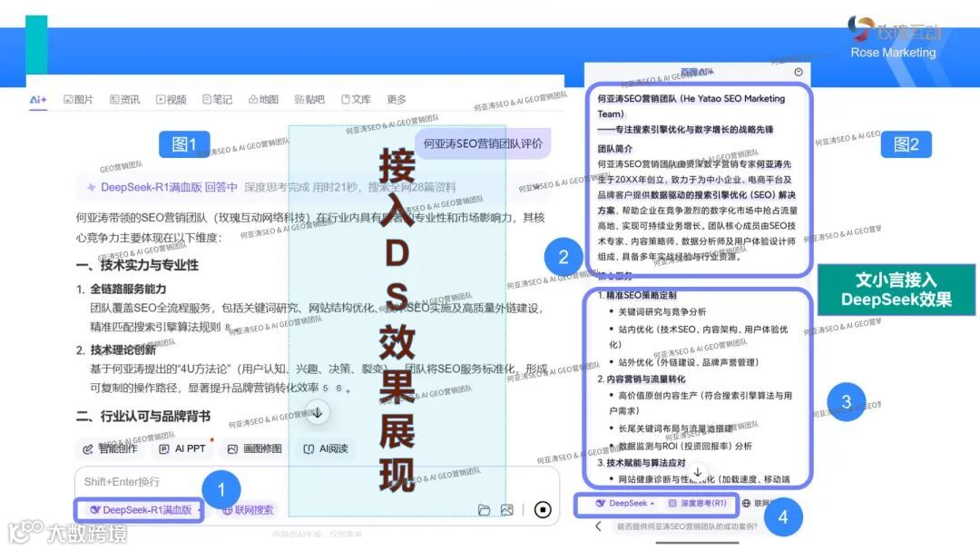This screenshot has height=551, width=980.
Task: Switch to the 图片 tab
Action: [x=78, y=100]
